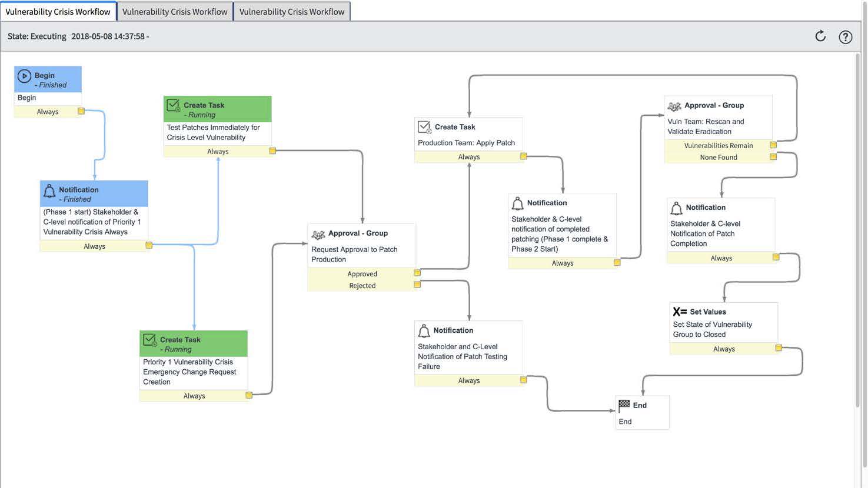This screenshot has width=868, height=488.
Task: Click yellow connector on Begin Always condition
Action: 81,111
